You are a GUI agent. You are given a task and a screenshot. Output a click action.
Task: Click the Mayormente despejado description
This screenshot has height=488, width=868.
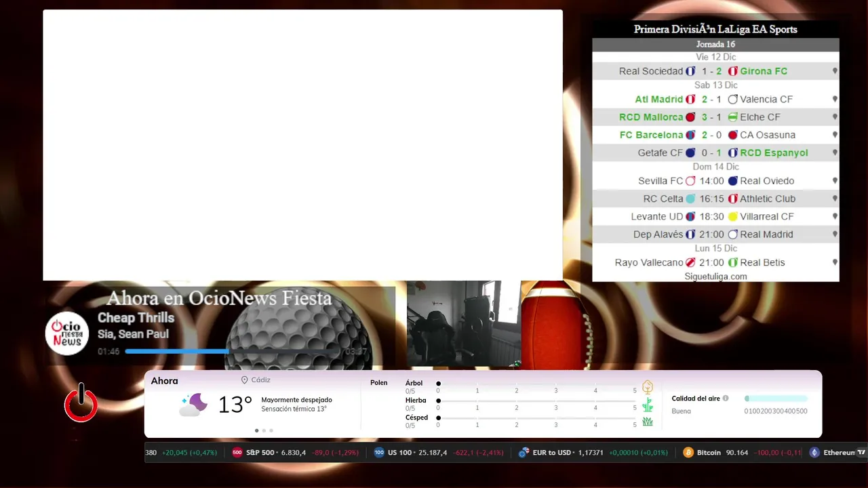coord(296,400)
